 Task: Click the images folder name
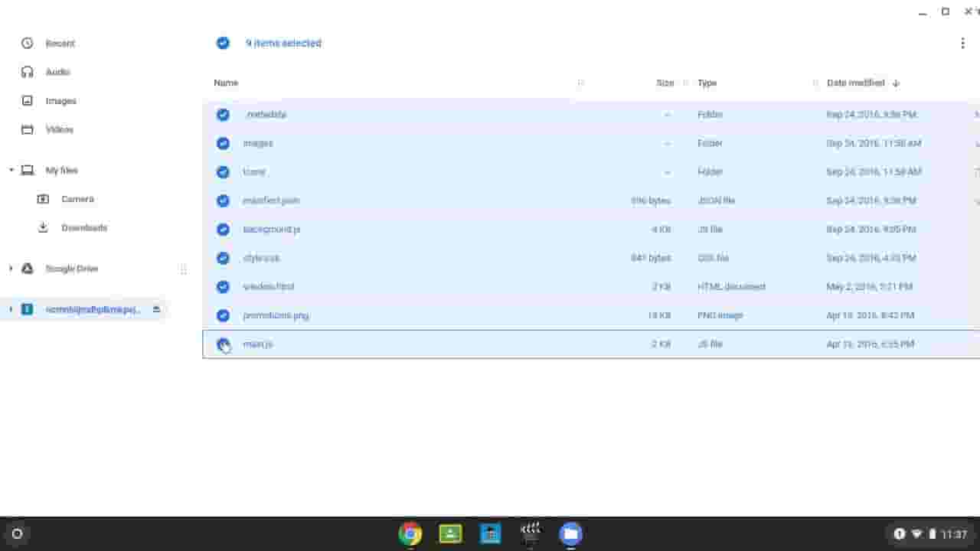258,143
